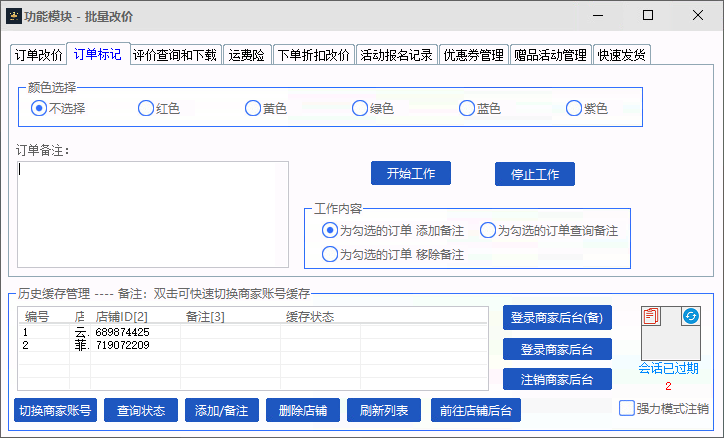Image resolution: width=724 pixels, height=438 pixels.
Task: Click 登录商家后台(备) button
Action: (557, 318)
